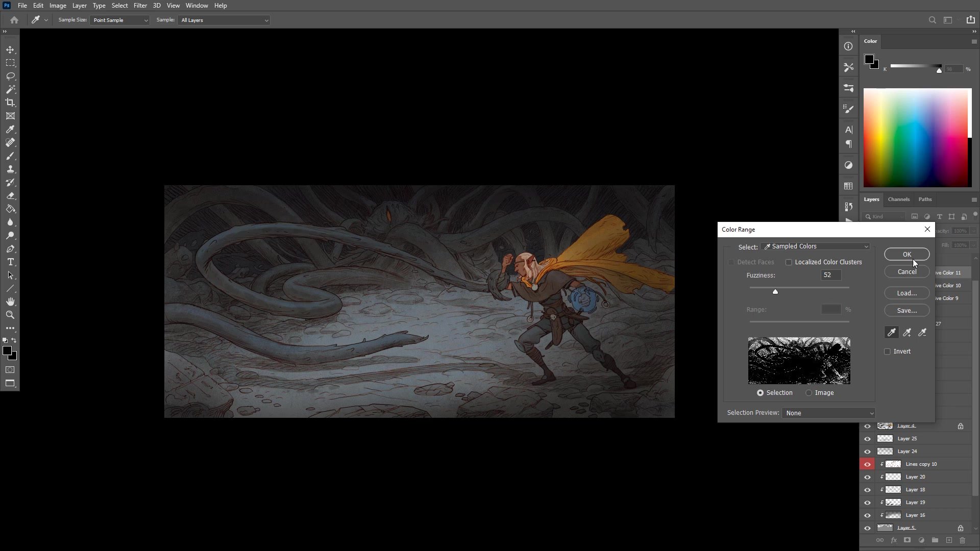980x551 pixels.
Task: Select the Magic Wand tool
Action: [x=10, y=89]
